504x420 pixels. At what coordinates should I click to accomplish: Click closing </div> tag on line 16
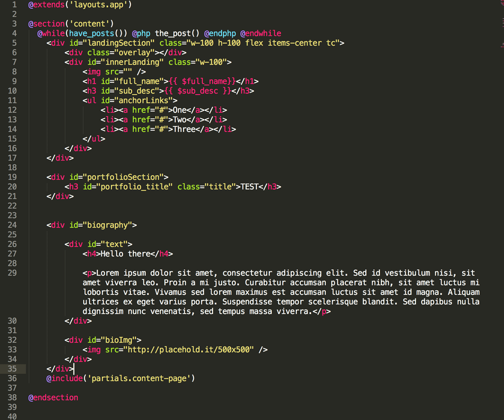click(78, 149)
